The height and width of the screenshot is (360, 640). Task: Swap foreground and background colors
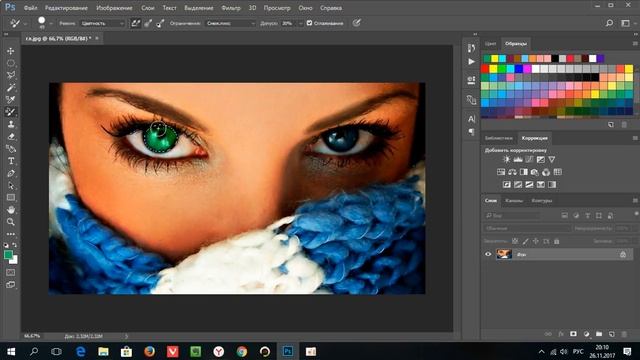click(15, 245)
